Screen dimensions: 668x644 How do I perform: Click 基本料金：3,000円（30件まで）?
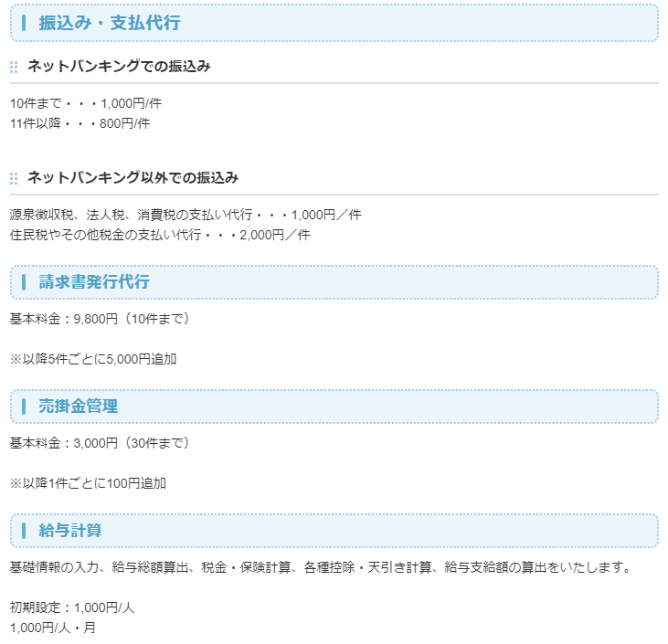(100, 443)
